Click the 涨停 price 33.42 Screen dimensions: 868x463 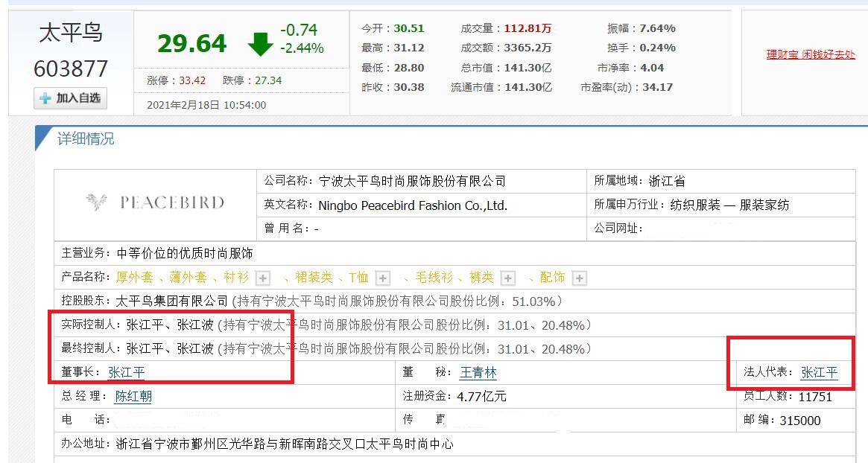[x=192, y=80]
